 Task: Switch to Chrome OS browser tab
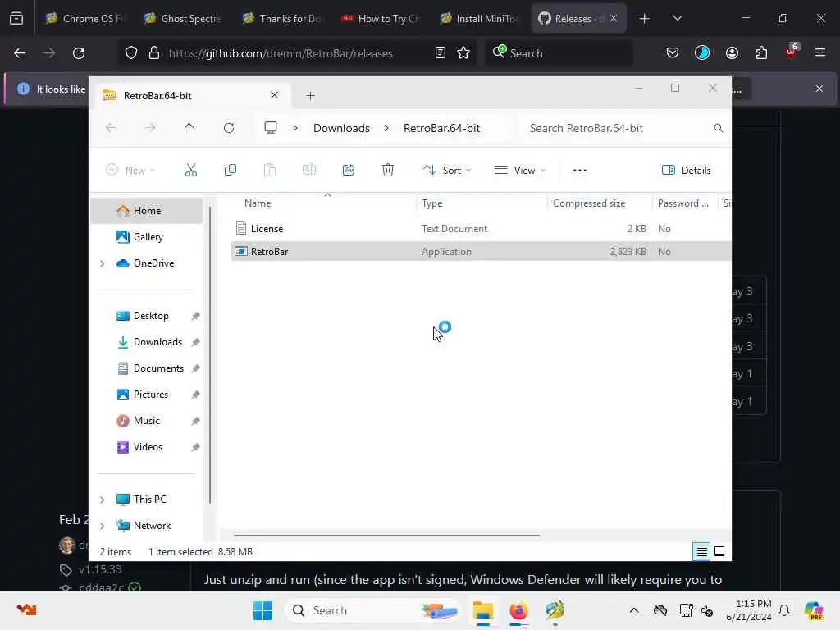84,18
